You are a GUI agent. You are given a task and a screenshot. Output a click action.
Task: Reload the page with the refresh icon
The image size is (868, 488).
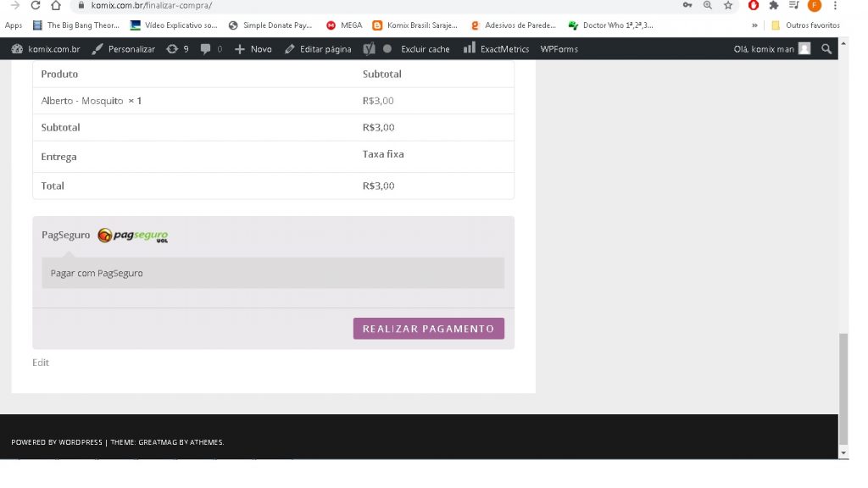click(35, 5)
